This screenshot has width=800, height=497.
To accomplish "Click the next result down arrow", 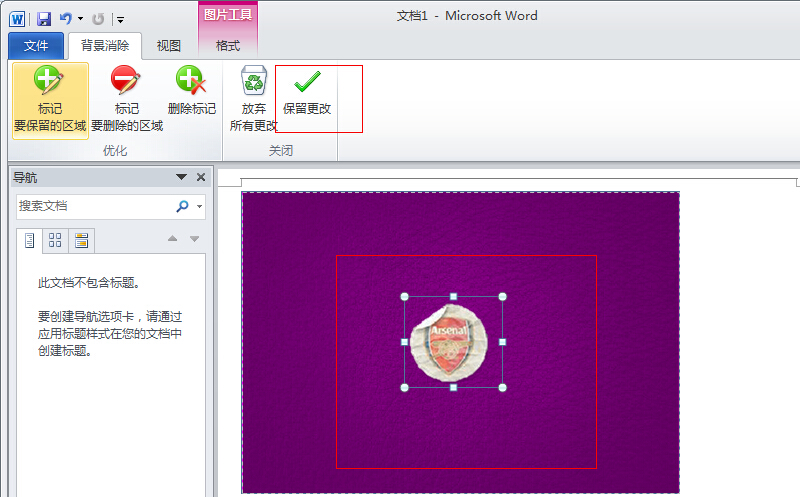I will pyautogui.click(x=194, y=238).
